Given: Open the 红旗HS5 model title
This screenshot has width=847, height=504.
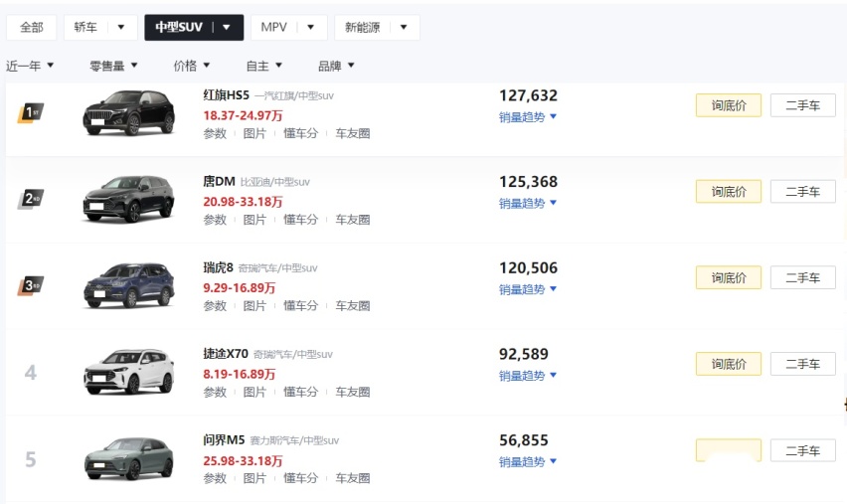Looking at the screenshot, I should tap(226, 95).
